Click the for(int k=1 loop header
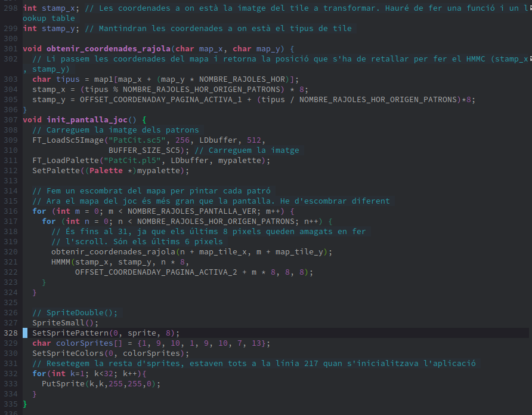The height and width of the screenshot is (415, 532). 89,374
